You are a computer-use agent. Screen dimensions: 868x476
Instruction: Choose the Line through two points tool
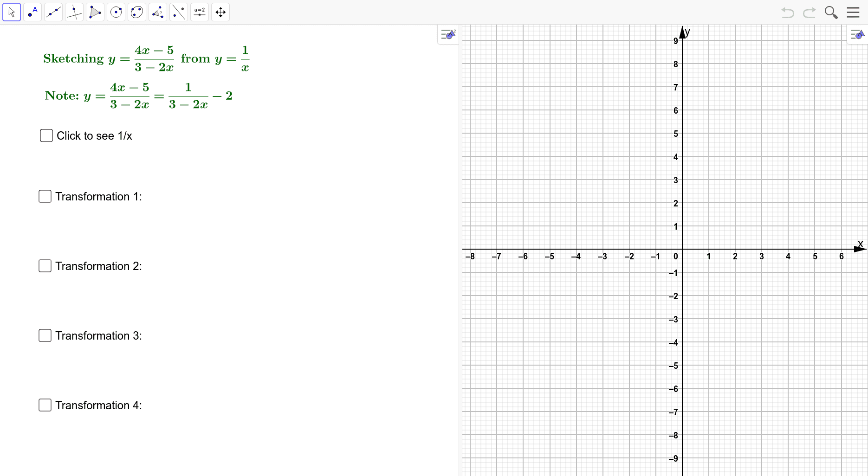click(53, 12)
